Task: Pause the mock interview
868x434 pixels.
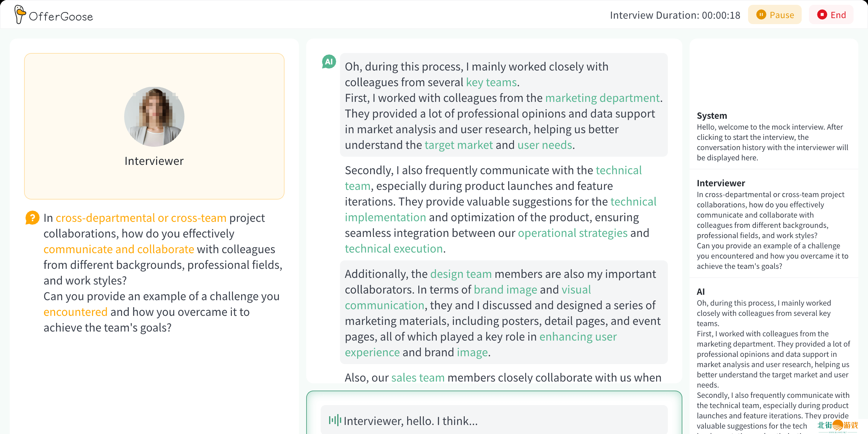Action: point(774,15)
